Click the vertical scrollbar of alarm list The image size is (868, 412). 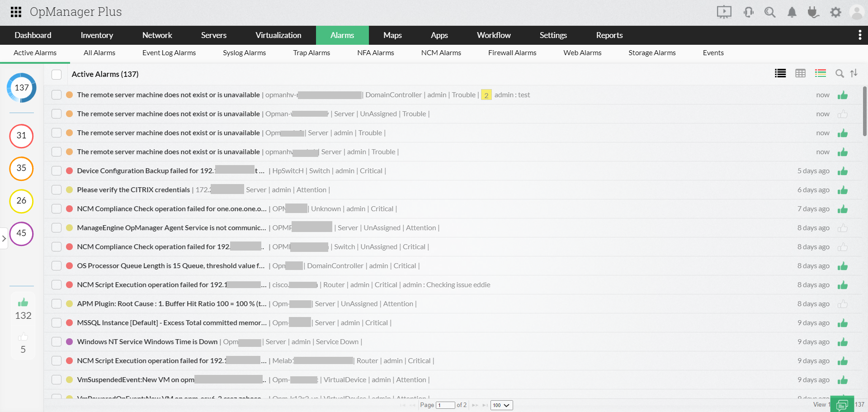(x=865, y=111)
